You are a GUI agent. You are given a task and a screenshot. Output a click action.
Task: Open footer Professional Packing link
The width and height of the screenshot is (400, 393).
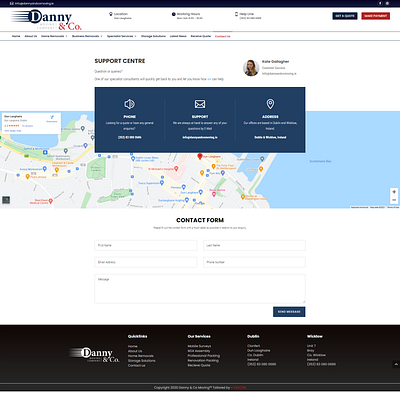[204, 356]
